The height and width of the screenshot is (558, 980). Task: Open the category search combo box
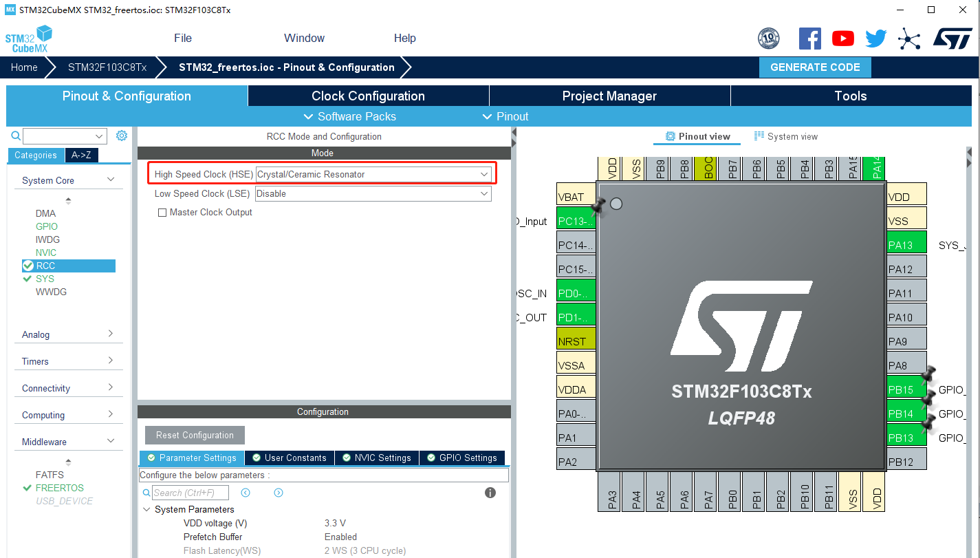click(65, 136)
